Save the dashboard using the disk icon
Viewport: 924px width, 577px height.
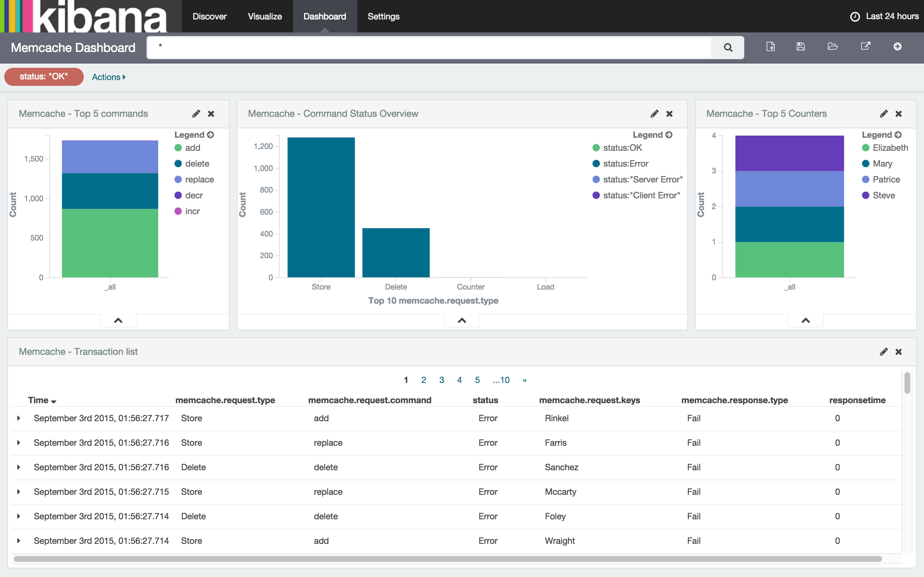[800, 47]
